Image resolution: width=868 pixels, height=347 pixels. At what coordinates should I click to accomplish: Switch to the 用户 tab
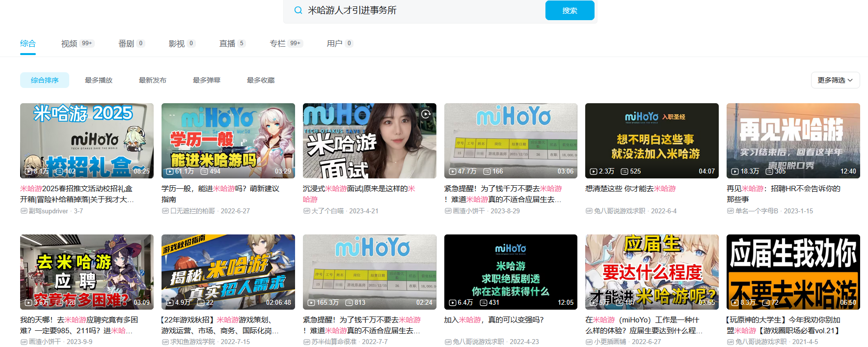tap(340, 43)
